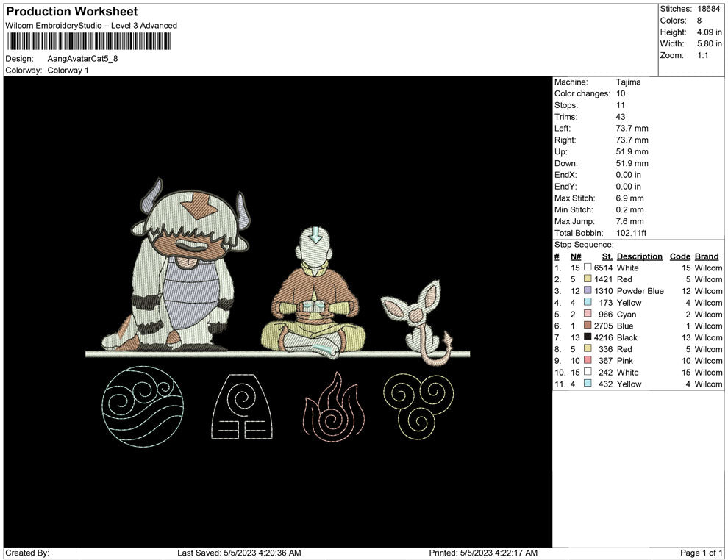Click the Code column header

pyautogui.click(x=680, y=256)
